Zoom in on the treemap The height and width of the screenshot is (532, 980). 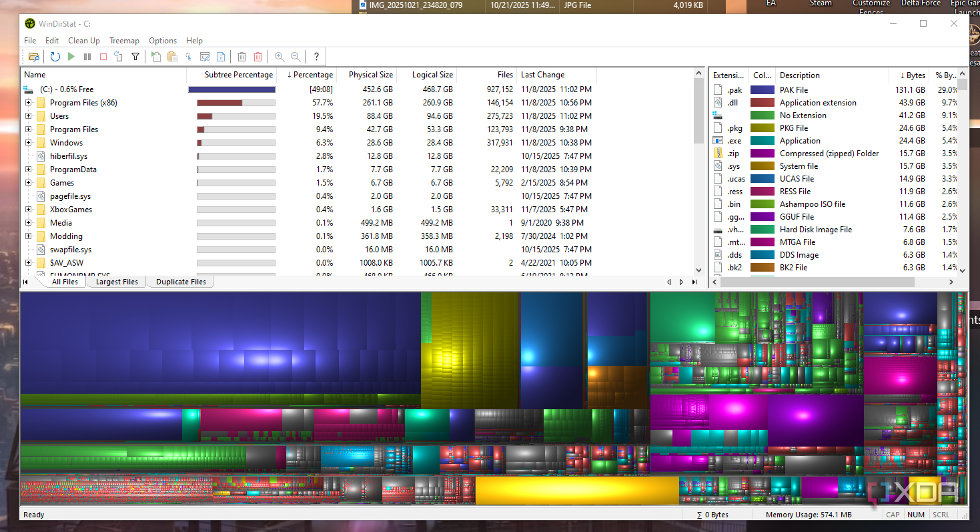[280, 57]
